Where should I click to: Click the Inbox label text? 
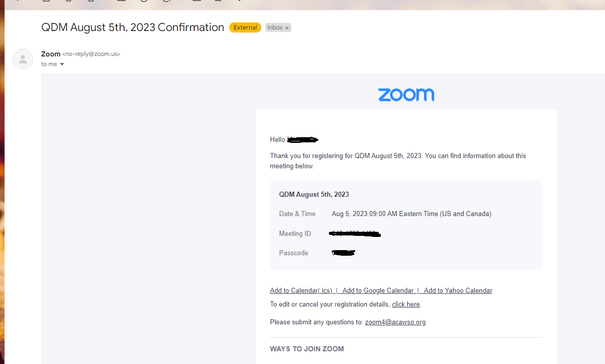pyautogui.click(x=275, y=27)
